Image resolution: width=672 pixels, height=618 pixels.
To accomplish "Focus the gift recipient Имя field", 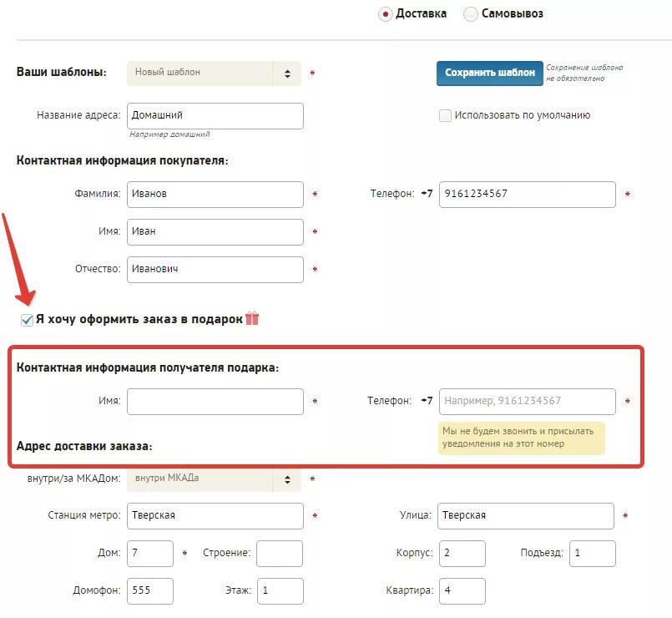I will [215, 402].
